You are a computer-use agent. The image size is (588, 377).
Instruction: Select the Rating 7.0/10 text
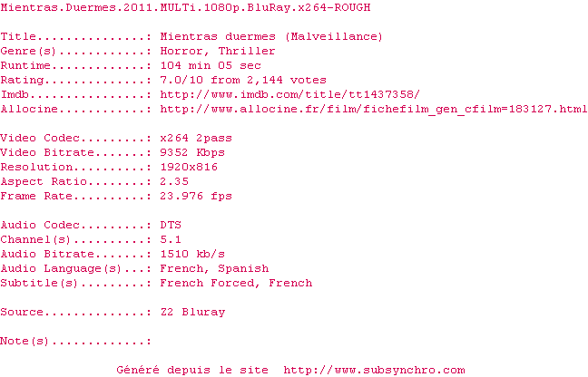(x=181, y=80)
